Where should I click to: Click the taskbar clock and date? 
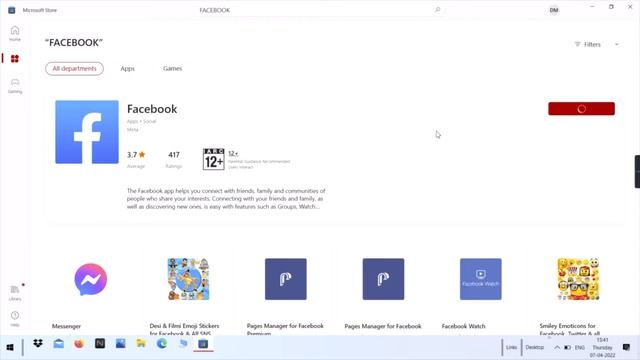602,347
